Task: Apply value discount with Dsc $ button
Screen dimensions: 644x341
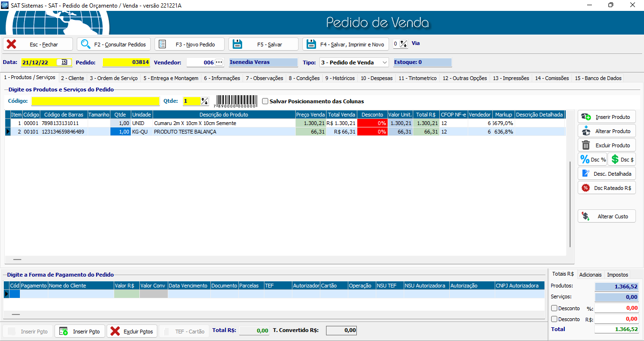Action: 622,160
